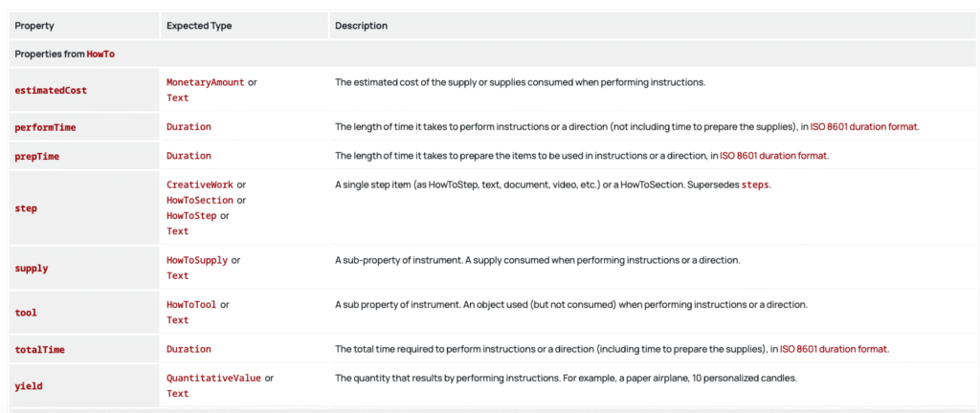The height and width of the screenshot is (413, 980).
Task: Click the prepTime property link
Action: point(37,155)
